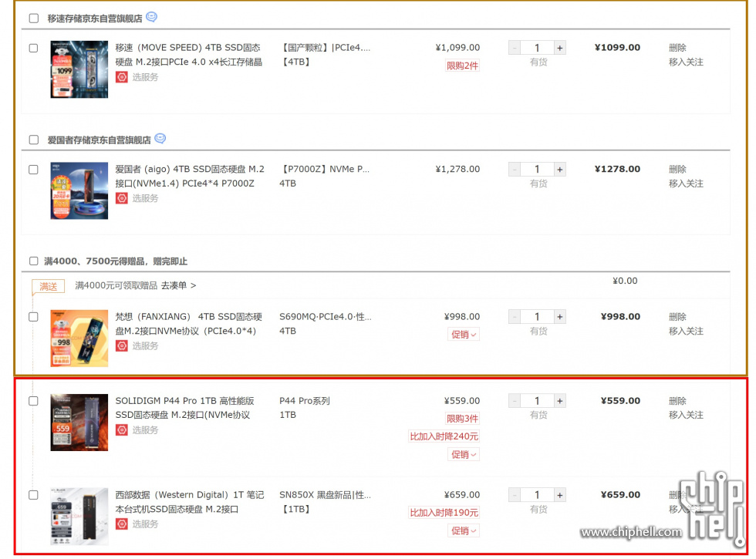
Task: Move FANXIANG 4TB SSD to 关注
Action: [x=686, y=331]
